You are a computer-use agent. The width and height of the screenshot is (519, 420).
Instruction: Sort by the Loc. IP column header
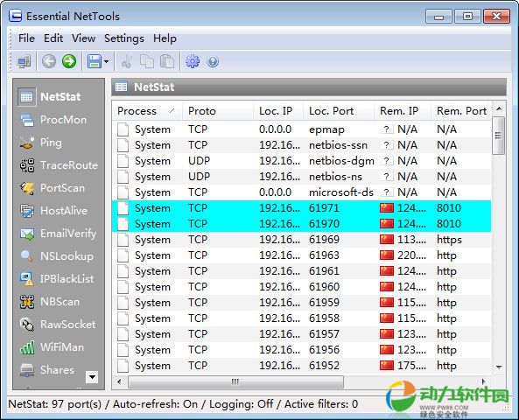pos(278,111)
